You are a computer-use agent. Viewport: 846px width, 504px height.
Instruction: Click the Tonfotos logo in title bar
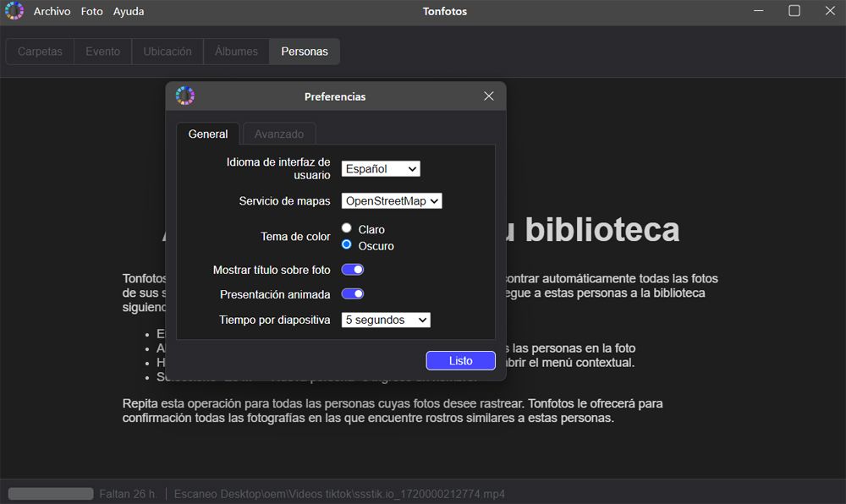(x=14, y=12)
